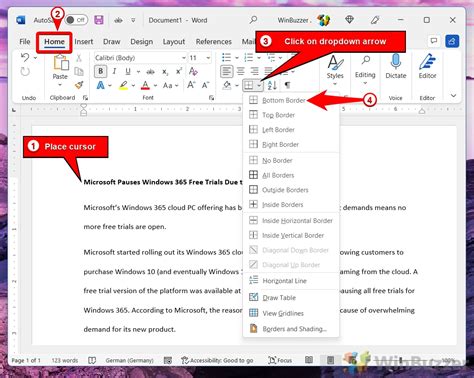
Task: Choose Top Border from menu
Action: coord(291,115)
